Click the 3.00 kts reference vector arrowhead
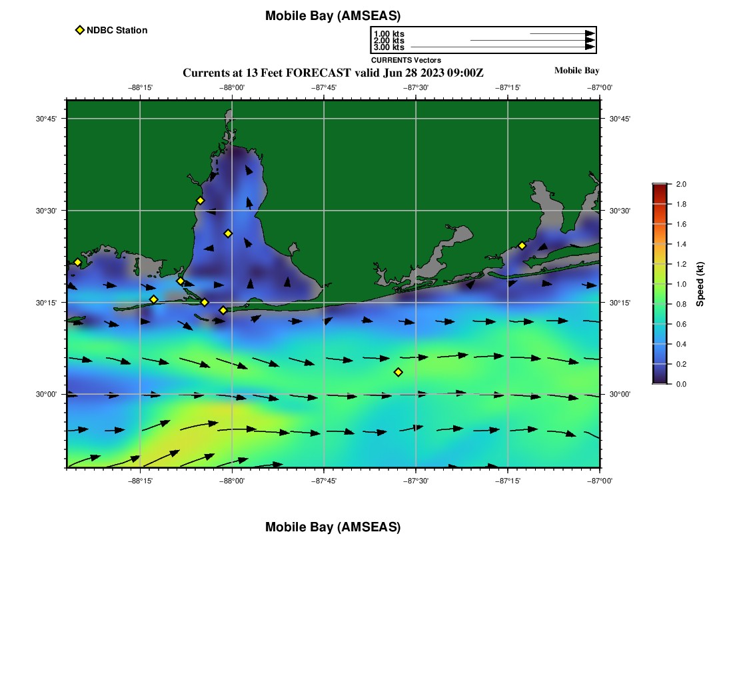 [590, 47]
